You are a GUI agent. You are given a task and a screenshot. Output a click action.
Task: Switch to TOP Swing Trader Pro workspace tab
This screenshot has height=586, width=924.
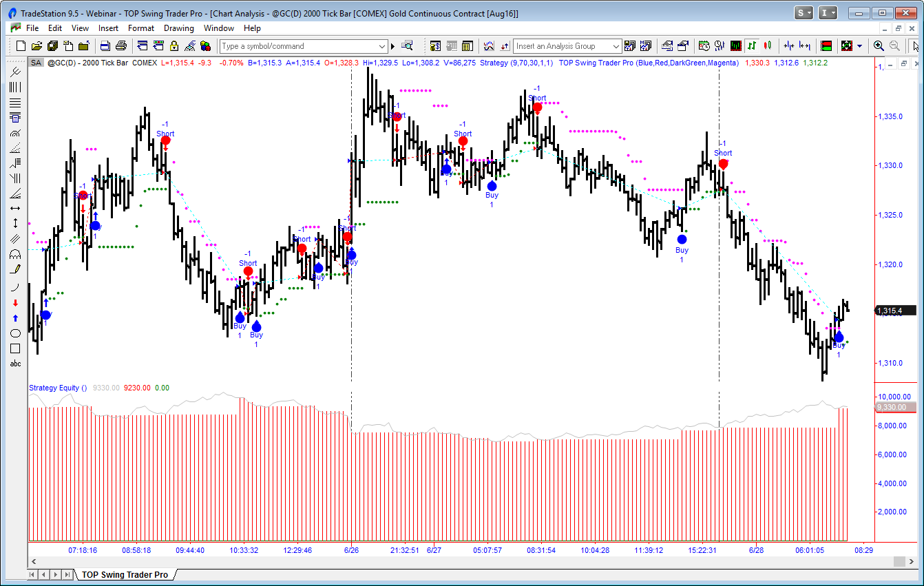pos(125,574)
